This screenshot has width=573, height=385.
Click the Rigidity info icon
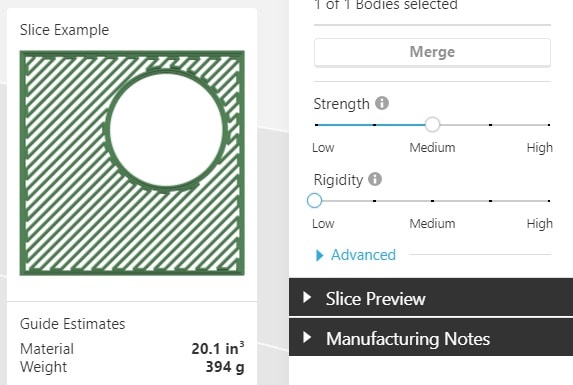click(x=375, y=179)
